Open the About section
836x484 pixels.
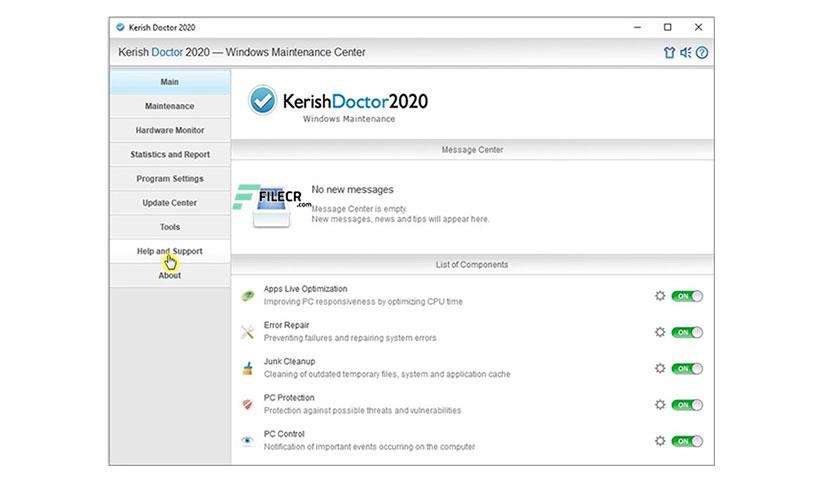170,275
